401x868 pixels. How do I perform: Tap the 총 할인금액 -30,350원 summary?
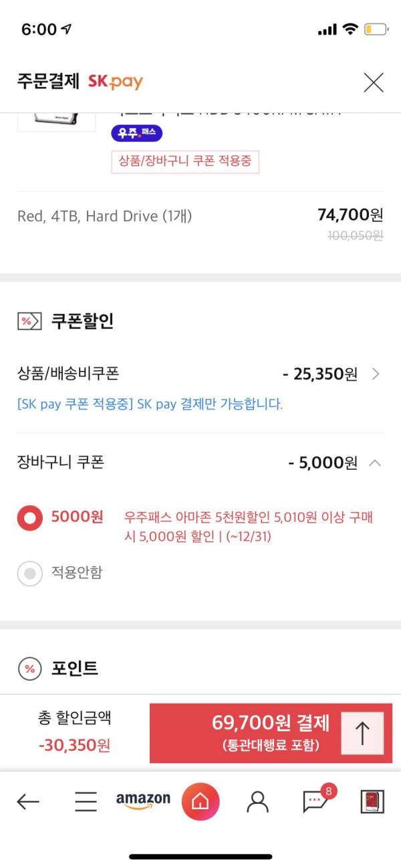tap(75, 732)
